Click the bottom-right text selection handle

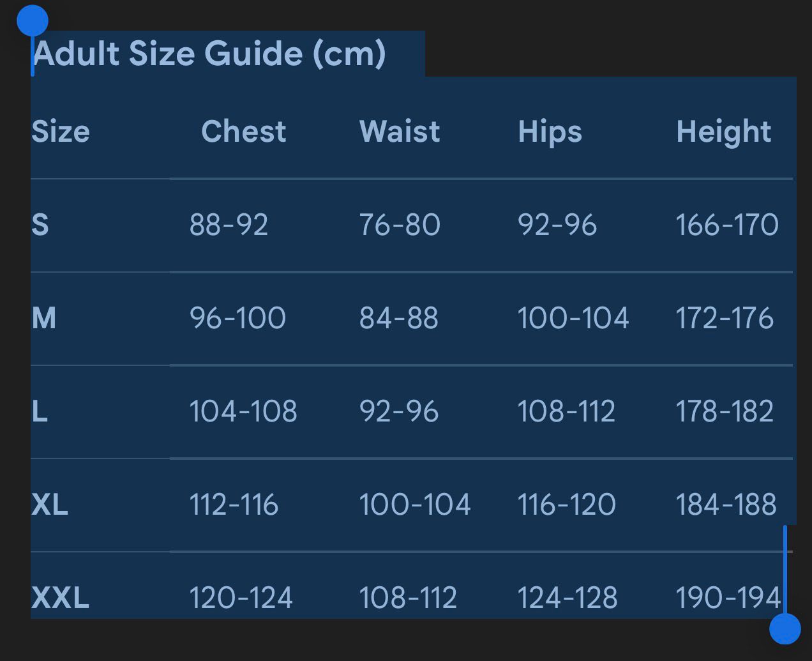tap(785, 628)
